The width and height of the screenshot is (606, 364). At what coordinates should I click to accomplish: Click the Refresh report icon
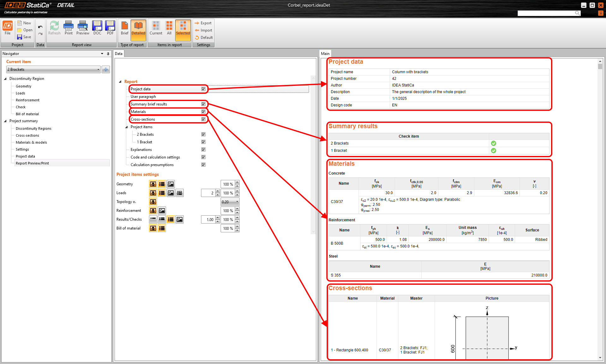tap(54, 28)
